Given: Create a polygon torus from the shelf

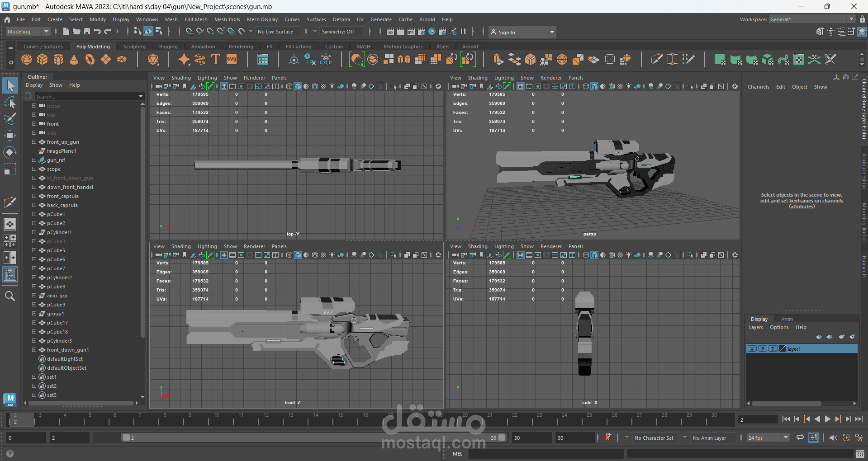Looking at the screenshot, I should (90, 59).
